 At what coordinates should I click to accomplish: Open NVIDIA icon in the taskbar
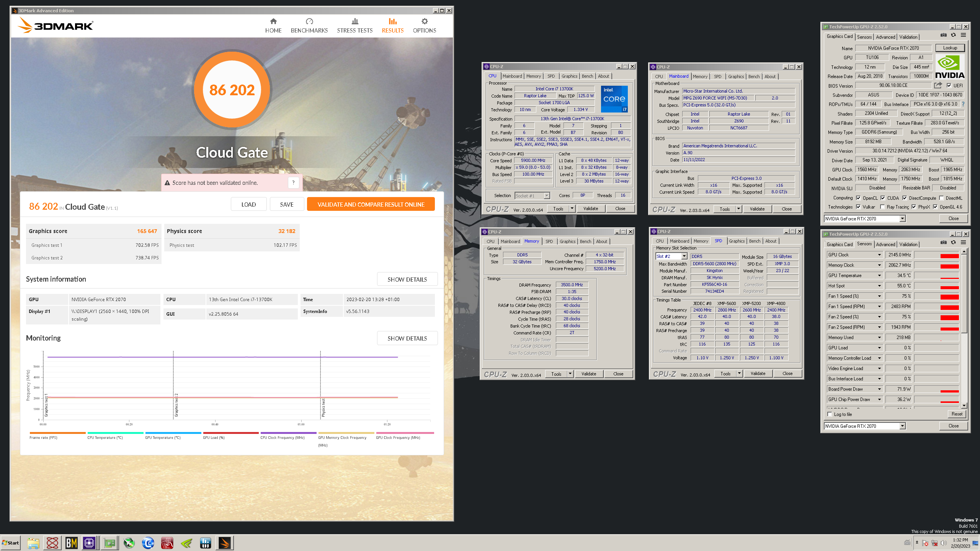[186, 543]
